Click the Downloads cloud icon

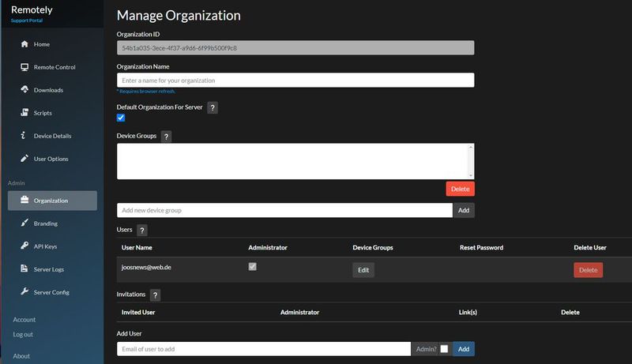point(25,90)
